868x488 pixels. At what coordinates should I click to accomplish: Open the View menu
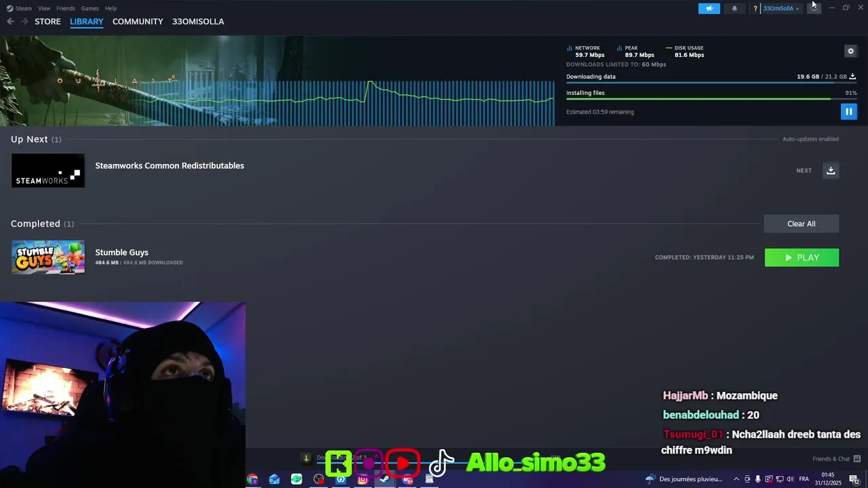point(44,8)
